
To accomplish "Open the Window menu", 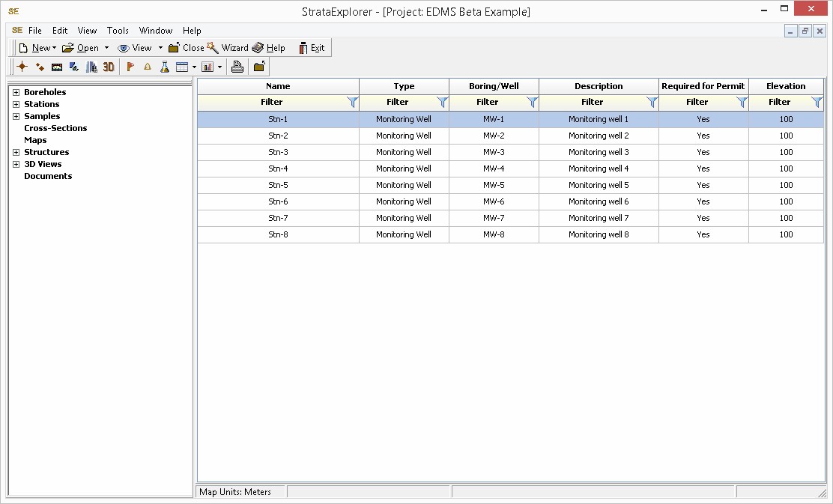I will [x=156, y=31].
